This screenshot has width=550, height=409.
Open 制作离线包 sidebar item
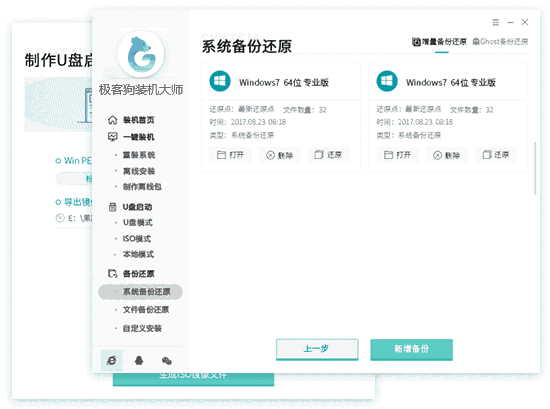142,187
